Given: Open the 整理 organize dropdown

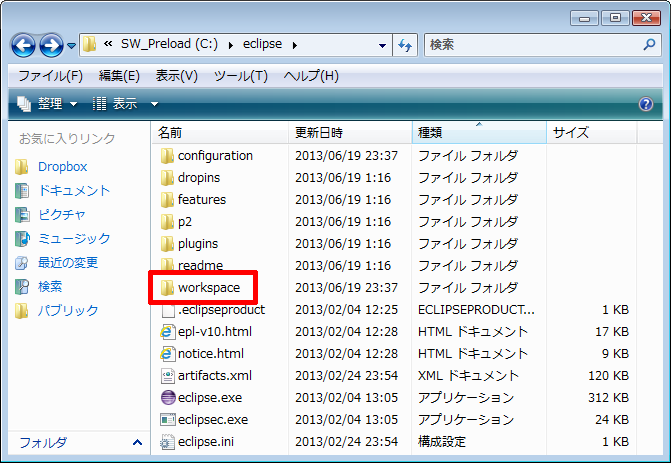Looking at the screenshot, I should tap(48, 104).
